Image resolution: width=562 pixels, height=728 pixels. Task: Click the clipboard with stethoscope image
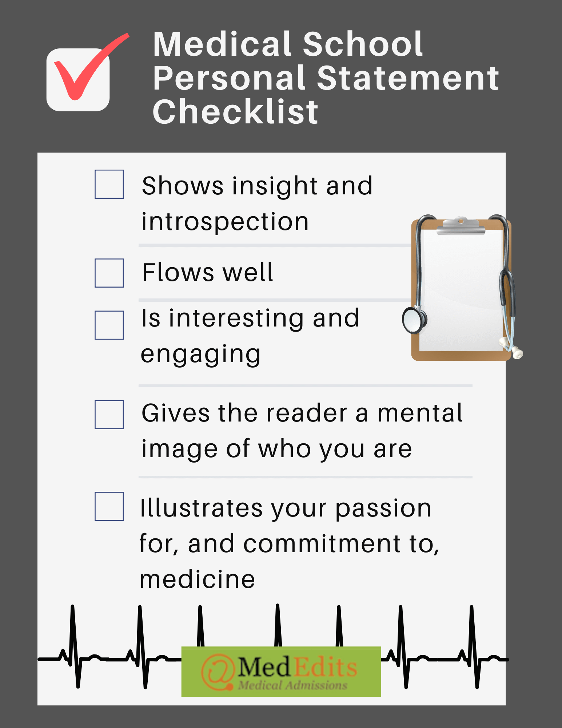[x=462, y=288]
